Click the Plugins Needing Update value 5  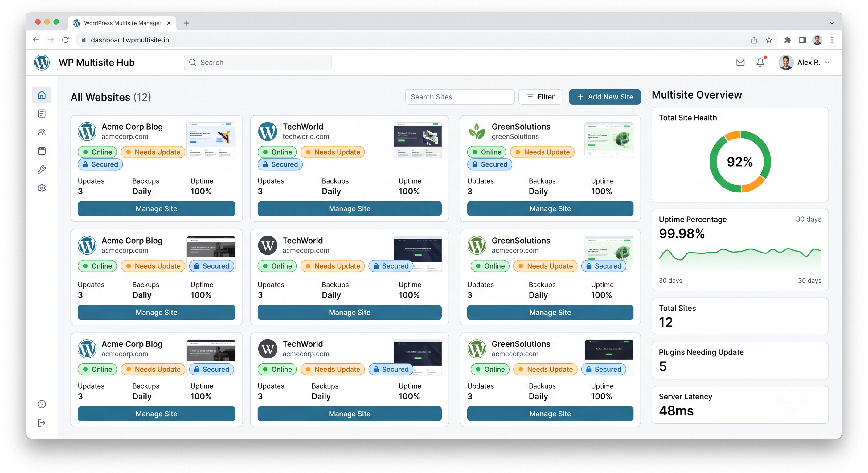pyautogui.click(x=662, y=366)
